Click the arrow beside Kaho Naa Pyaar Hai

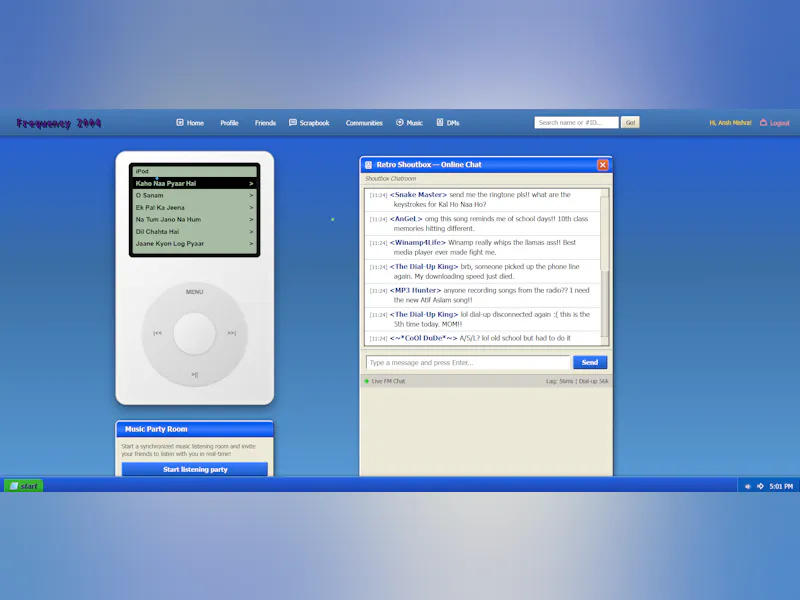pyautogui.click(x=251, y=184)
